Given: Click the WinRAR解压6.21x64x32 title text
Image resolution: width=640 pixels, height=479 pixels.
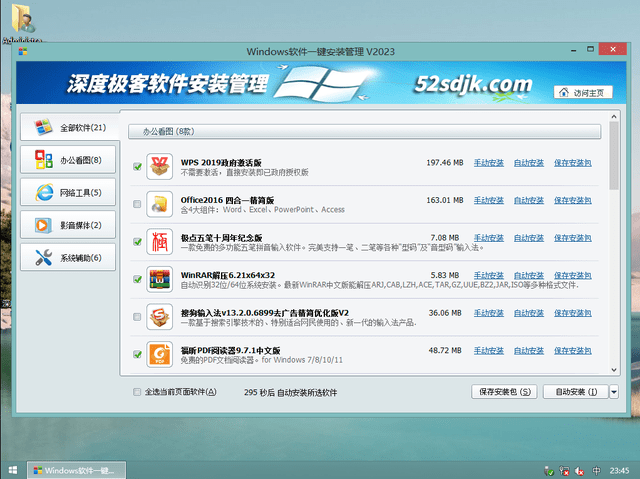Looking at the screenshot, I should tap(228, 275).
